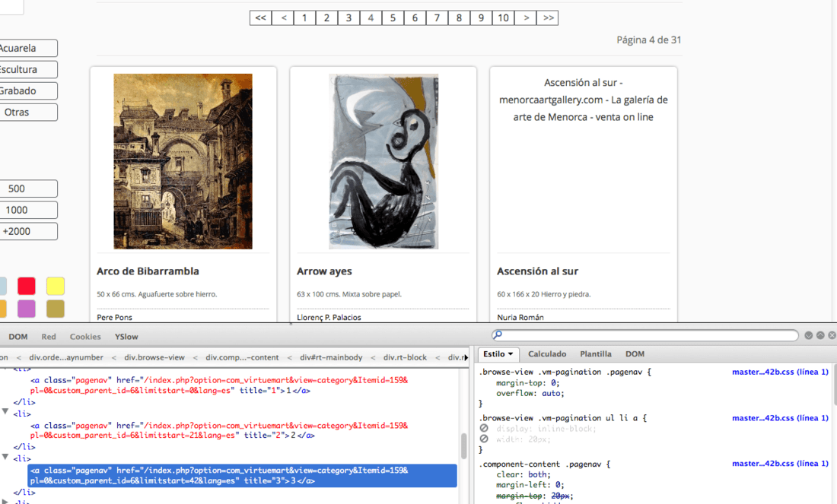
Task: Go to pagination page 2
Action: 326,18
